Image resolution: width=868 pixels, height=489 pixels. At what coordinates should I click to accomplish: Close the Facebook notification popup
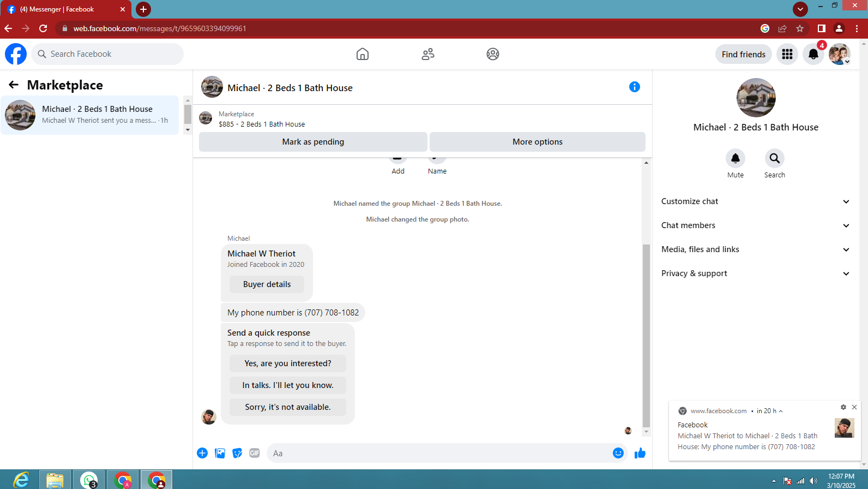[x=854, y=407]
